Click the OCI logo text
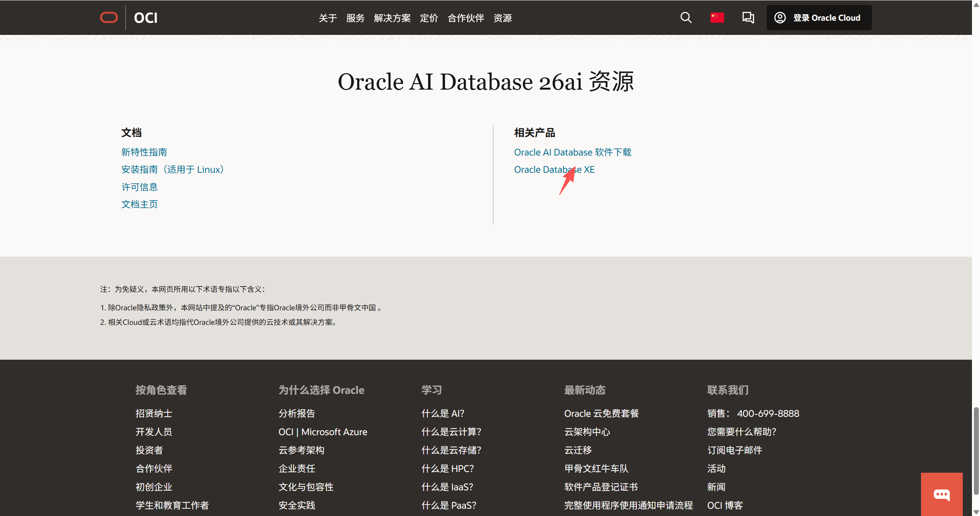 pyautogui.click(x=146, y=18)
